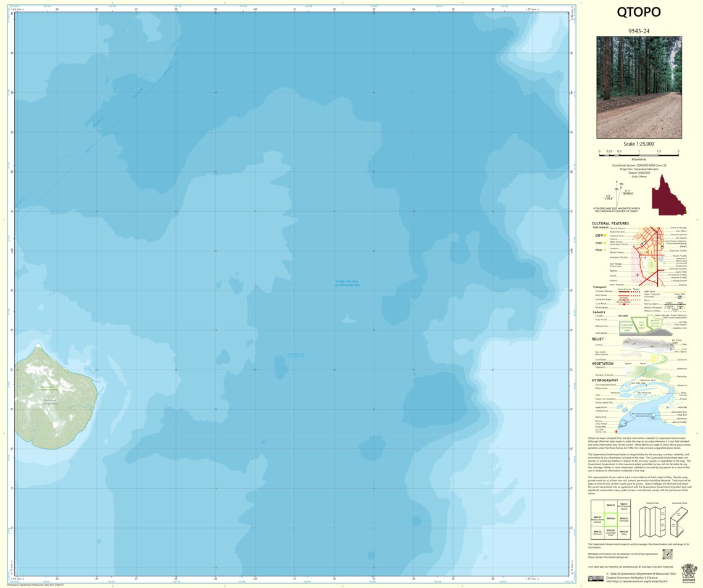The width and height of the screenshot is (703, 588).
Task: Toggle the CITY settlement symbol in the legend
Action: (604, 236)
